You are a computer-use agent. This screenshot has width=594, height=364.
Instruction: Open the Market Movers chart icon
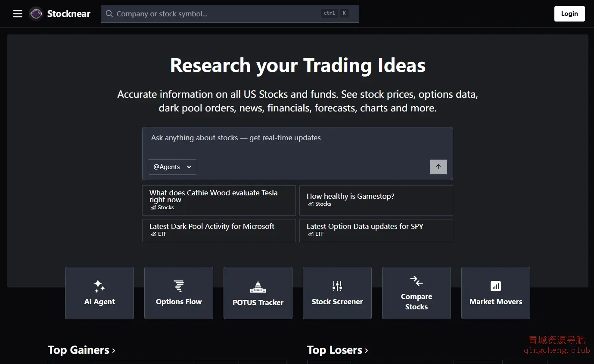click(x=496, y=286)
